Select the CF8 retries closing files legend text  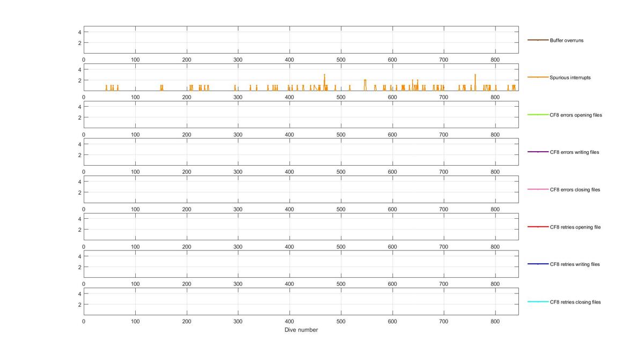click(x=575, y=302)
